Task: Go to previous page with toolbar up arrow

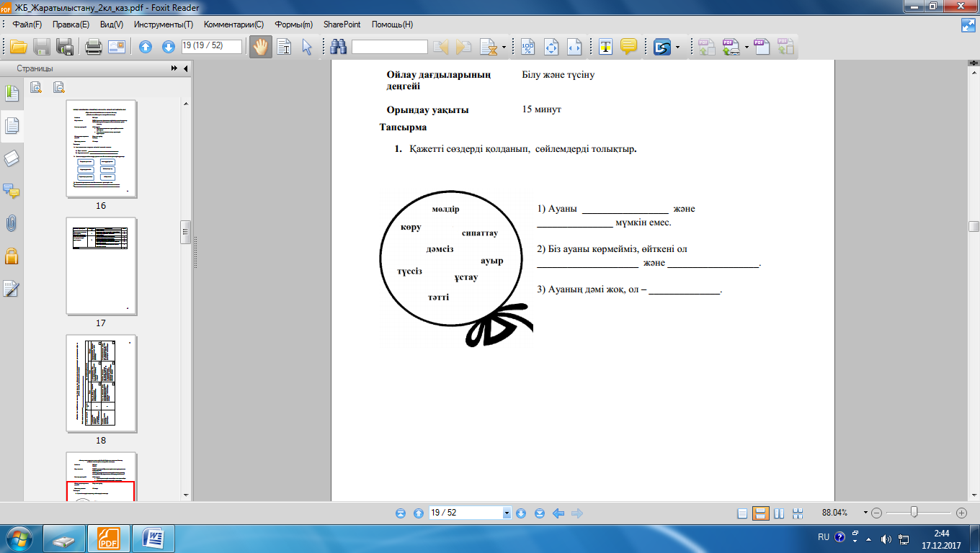Action: [x=146, y=47]
